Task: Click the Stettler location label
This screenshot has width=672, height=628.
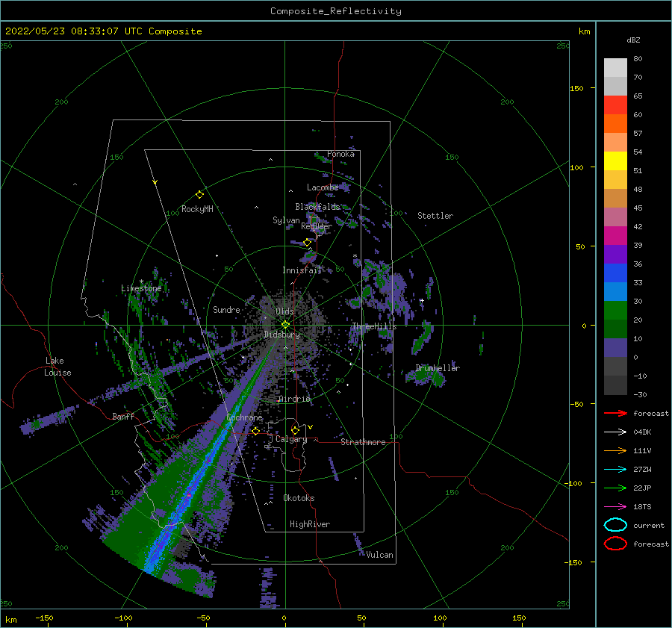Action: click(435, 216)
